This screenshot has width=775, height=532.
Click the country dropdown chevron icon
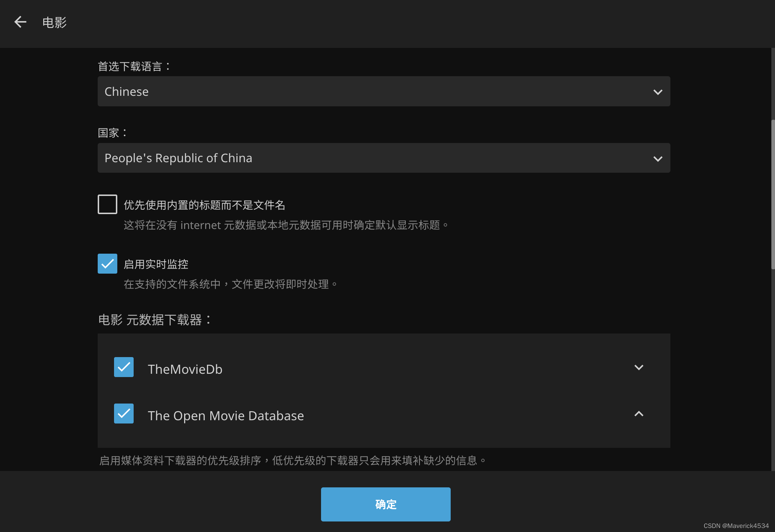pos(658,159)
